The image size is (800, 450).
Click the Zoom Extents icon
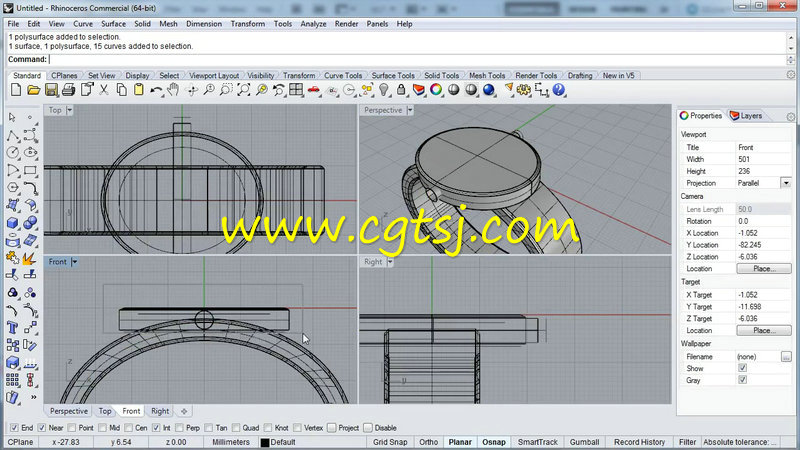(x=244, y=90)
